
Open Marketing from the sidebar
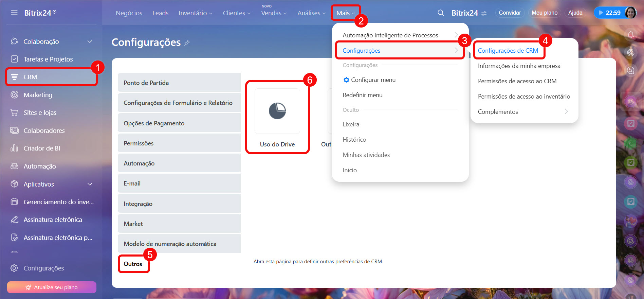(38, 95)
